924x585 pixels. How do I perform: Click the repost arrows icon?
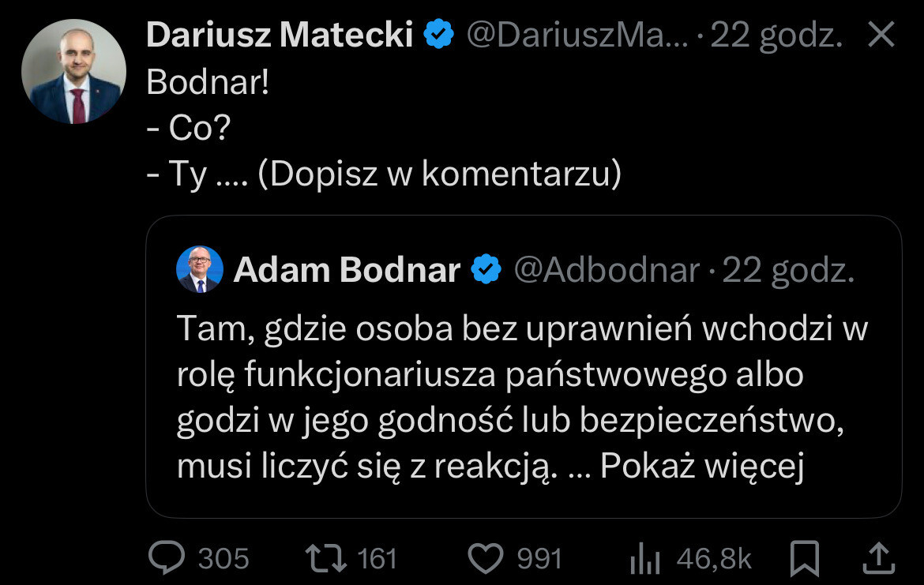coord(326,558)
